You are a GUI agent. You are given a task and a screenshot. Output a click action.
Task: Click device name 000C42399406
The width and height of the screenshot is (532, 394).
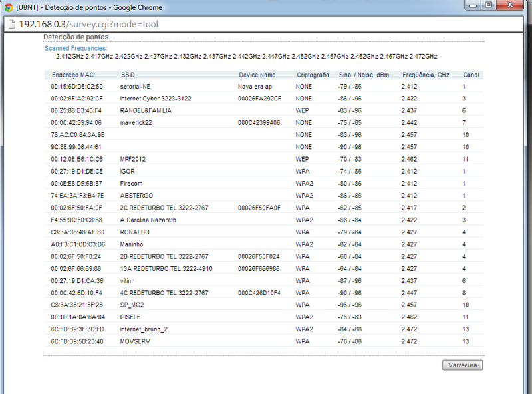pyautogui.click(x=259, y=123)
